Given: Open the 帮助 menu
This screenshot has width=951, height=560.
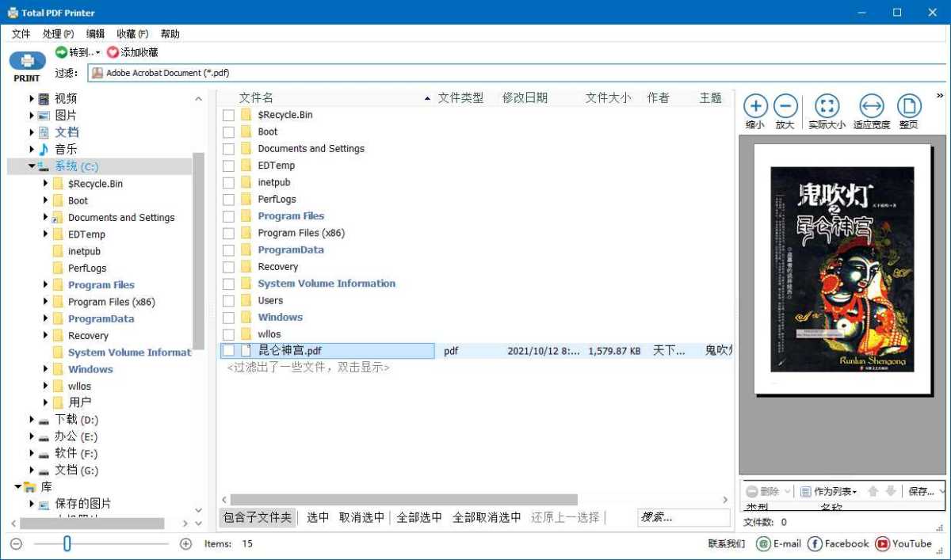Looking at the screenshot, I should coord(170,34).
